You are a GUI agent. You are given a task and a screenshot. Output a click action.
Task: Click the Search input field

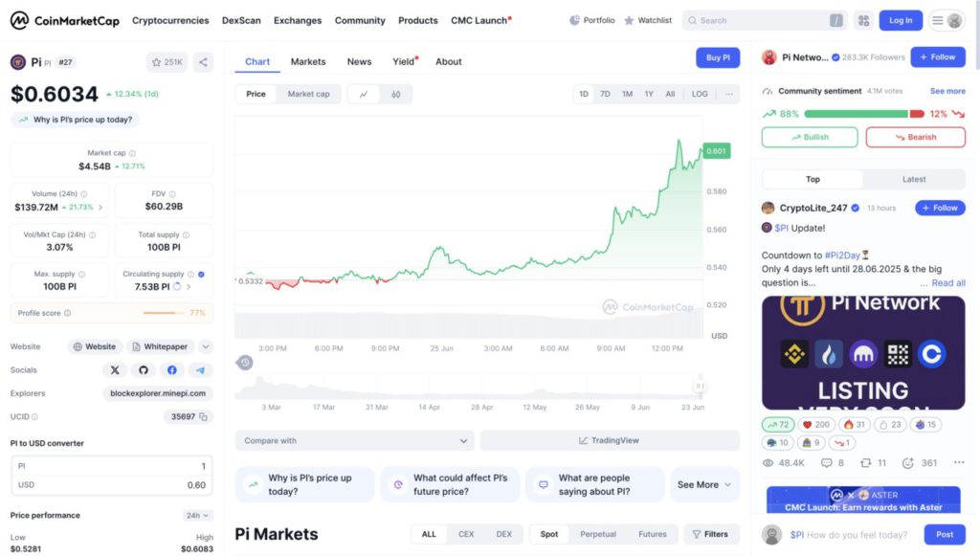[x=756, y=20]
